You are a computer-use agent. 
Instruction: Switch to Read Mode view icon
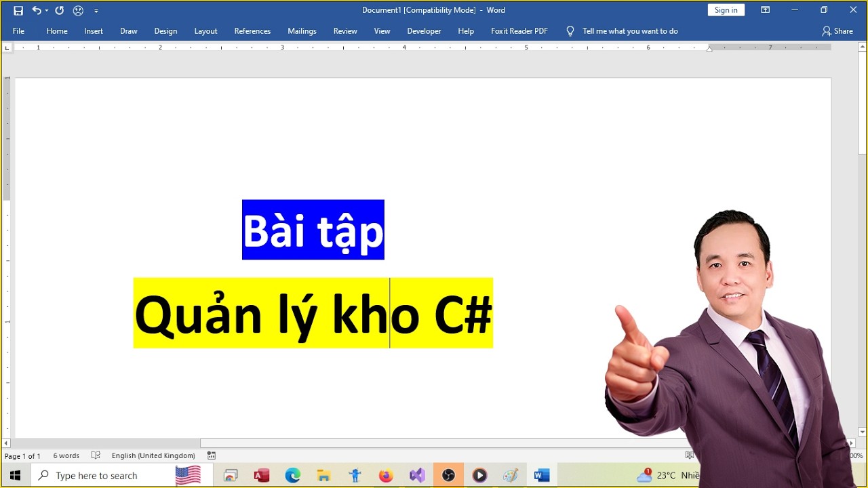click(690, 455)
